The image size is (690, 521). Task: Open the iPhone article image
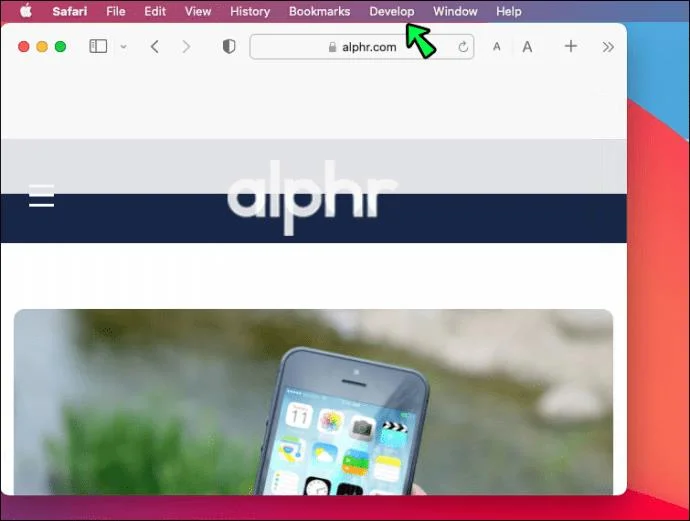pyautogui.click(x=313, y=402)
